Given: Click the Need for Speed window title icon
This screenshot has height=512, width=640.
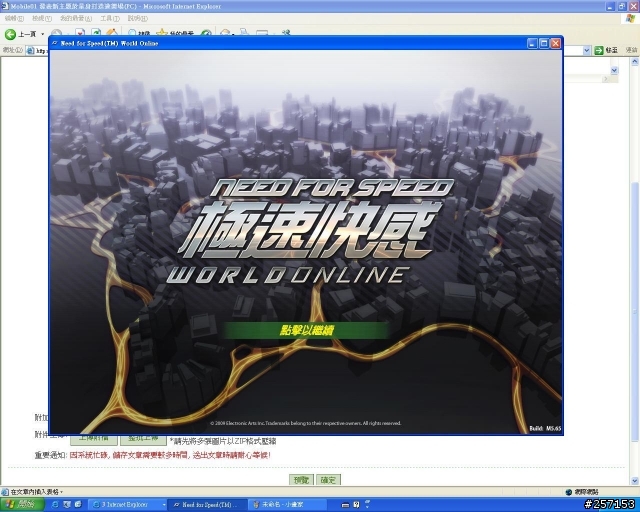Looking at the screenshot, I should point(55,43).
